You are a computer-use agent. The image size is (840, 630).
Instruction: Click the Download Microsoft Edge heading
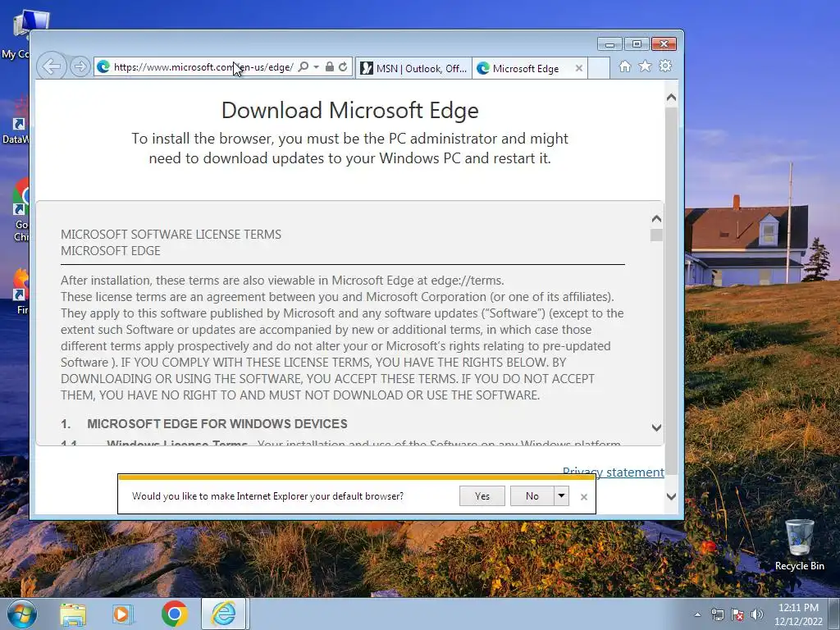coord(349,111)
